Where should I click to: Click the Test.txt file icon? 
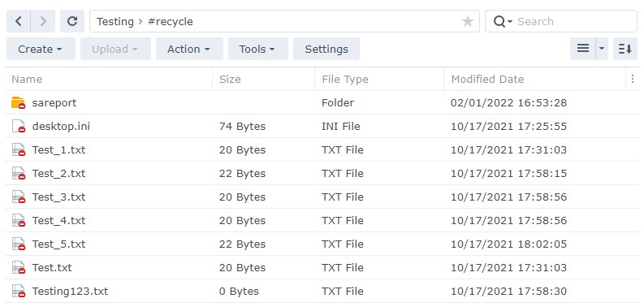click(x=19, y=267)
